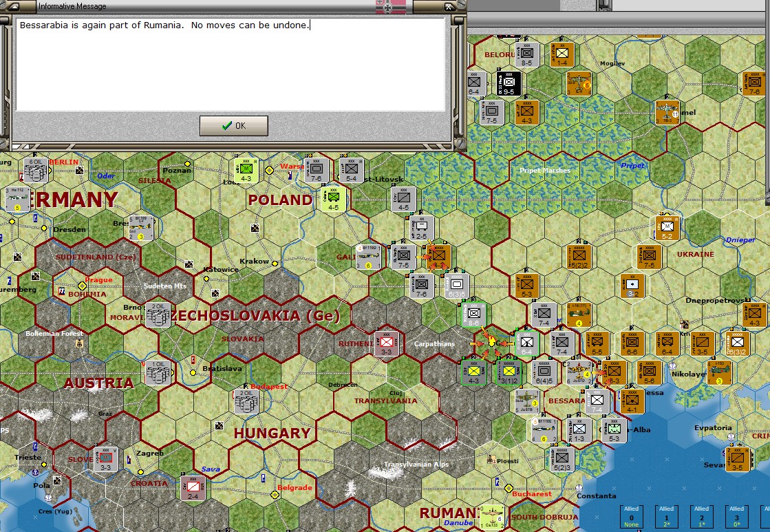
Task: Confirm the message with the OK button
Action: [x=234, y=126]
